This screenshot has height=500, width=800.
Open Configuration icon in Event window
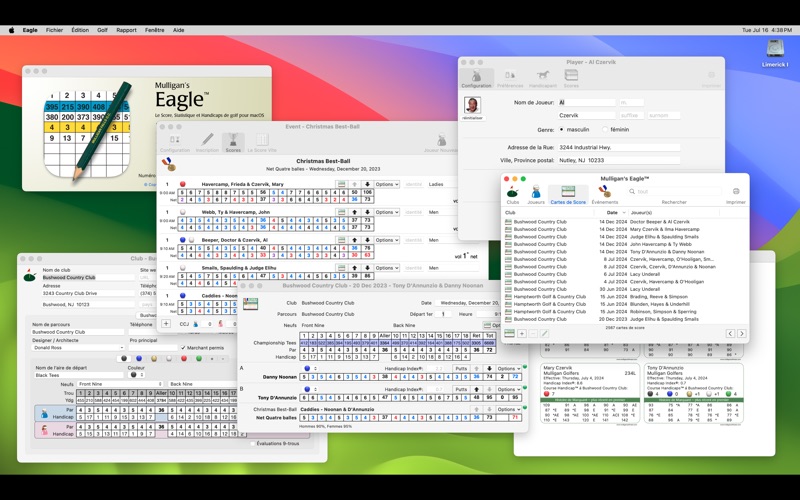point(174,143)
